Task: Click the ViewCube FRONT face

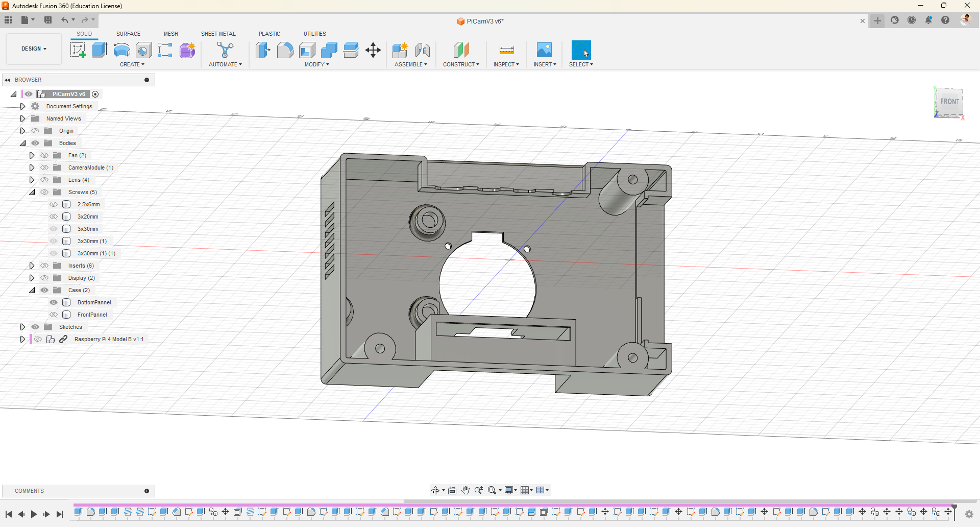Action: (949, 102)
